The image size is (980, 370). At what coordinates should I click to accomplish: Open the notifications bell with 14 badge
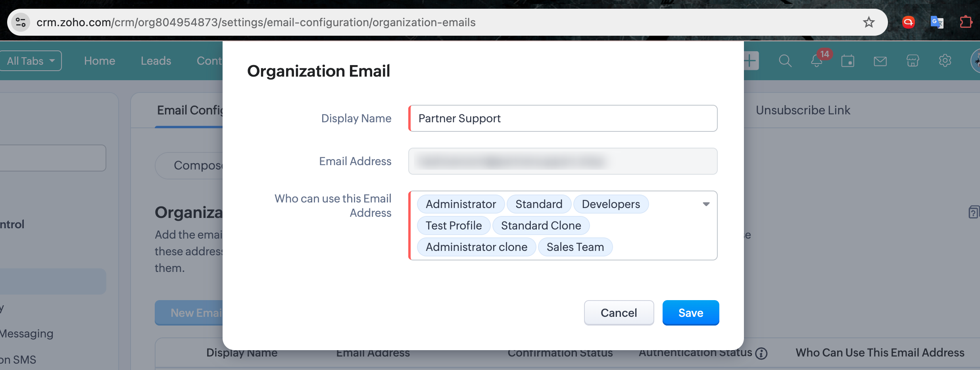[x=817, y=61]
